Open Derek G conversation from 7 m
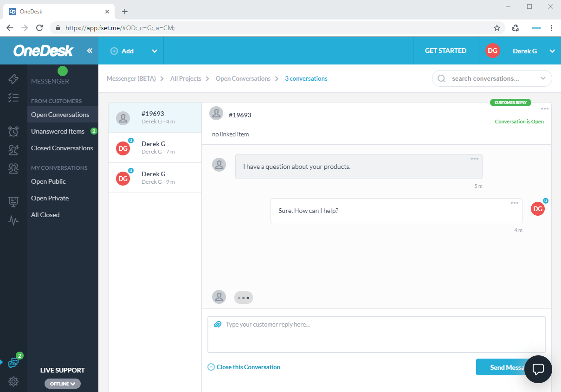Image resolution: width=561 pixels, height=392 pixels. coord(155,148)
